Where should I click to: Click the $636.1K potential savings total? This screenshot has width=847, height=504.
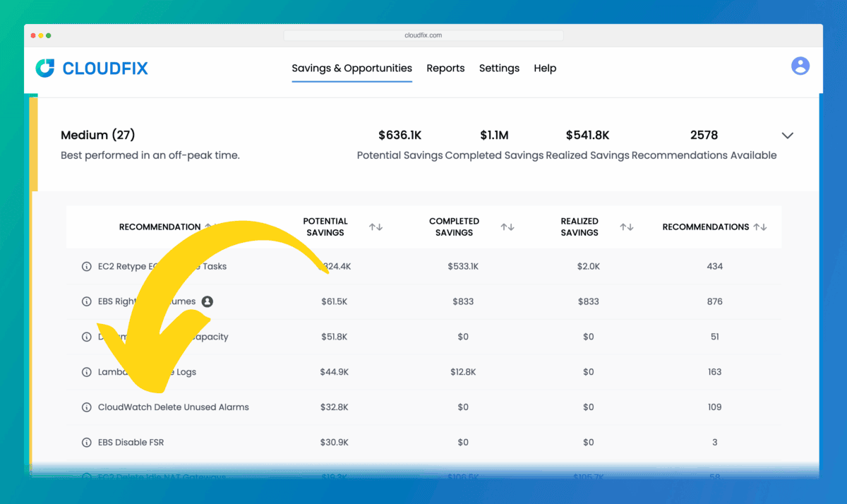coord(400,135)
